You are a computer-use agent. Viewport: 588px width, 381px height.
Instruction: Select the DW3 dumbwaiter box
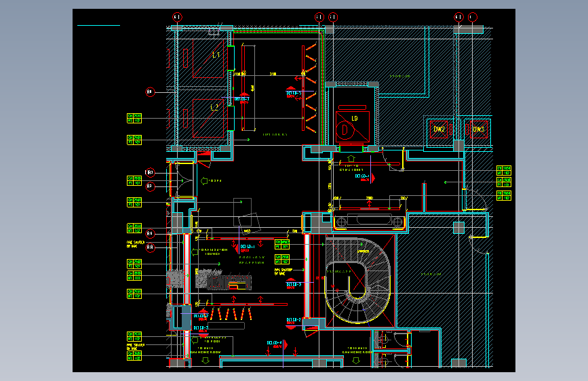479,129
